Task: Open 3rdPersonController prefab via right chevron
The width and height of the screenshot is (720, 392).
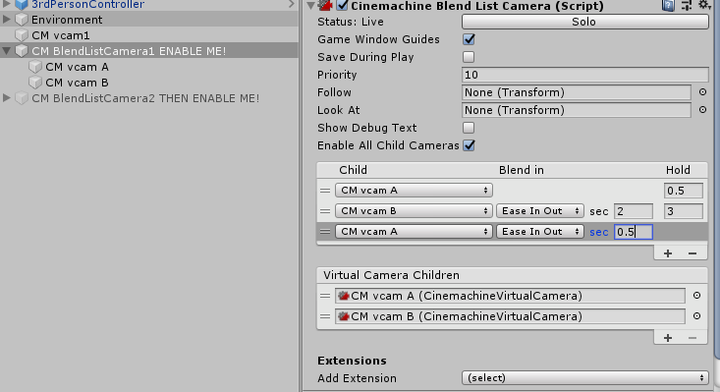Action: (x=292, y=4)
